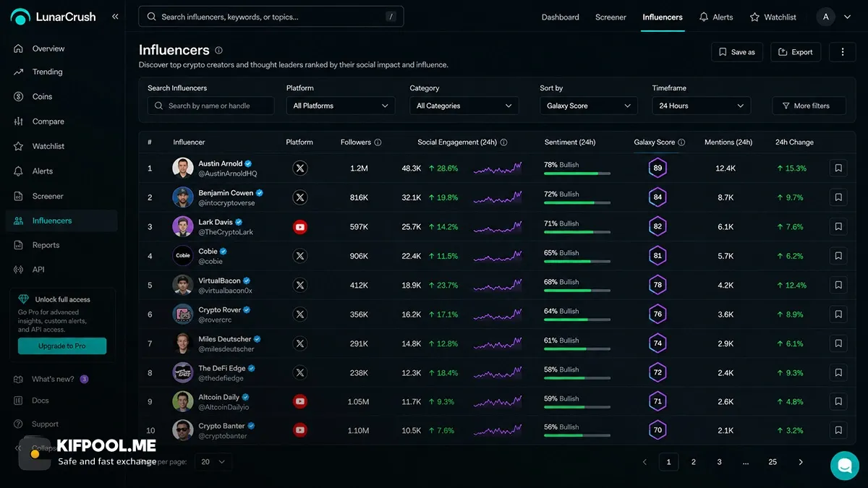
Task: Open the chat support bubble
Action: tap(844, 466)
